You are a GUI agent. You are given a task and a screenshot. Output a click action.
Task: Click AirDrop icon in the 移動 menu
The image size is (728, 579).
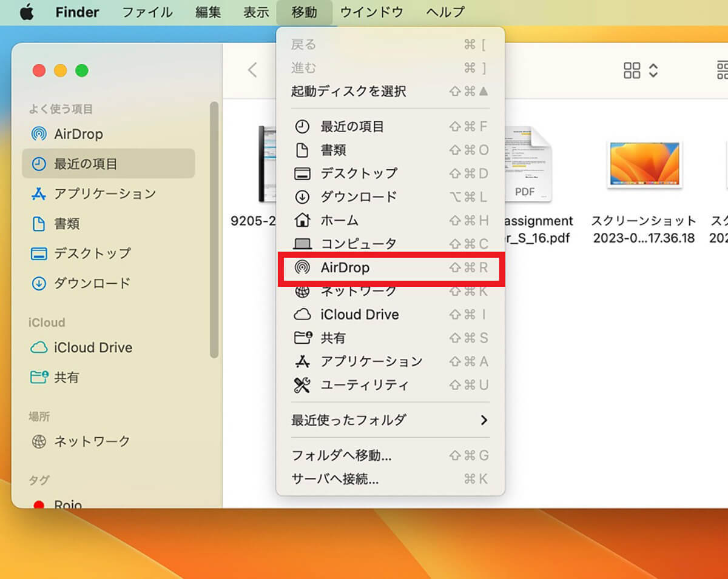[302, 267]
